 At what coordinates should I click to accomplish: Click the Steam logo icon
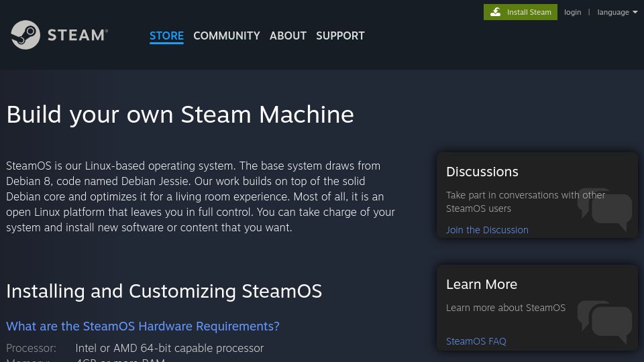[x=25, y=35]
